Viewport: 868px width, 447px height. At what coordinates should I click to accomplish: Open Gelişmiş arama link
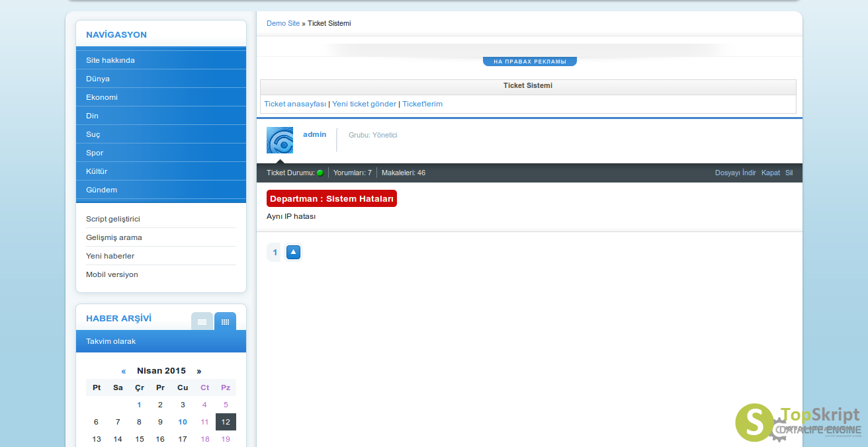coord(114,237)
